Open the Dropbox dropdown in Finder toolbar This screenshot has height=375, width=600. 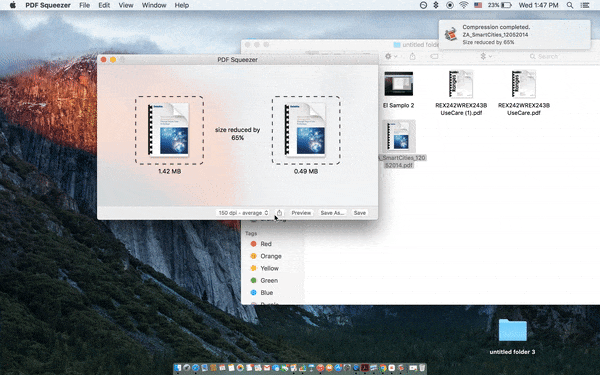[x=486, y=56]
